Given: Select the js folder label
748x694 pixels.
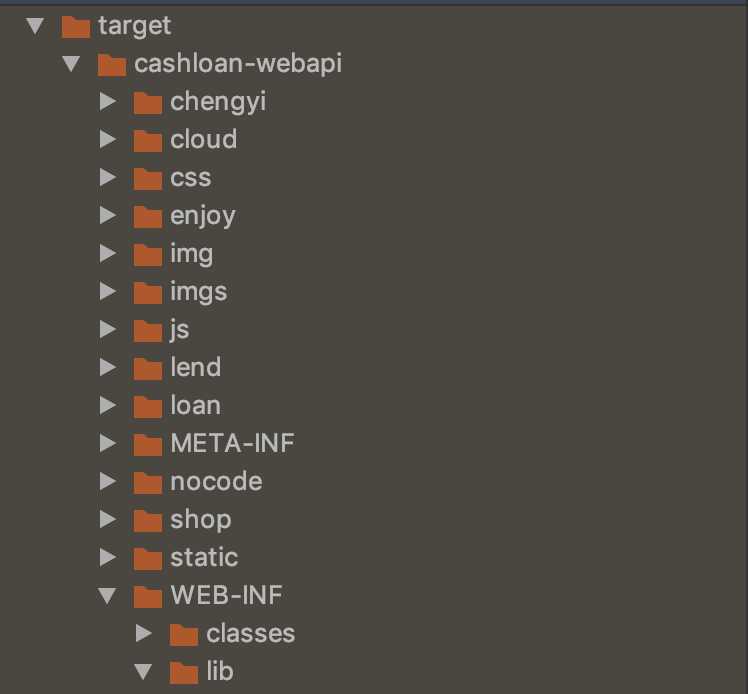Looking at the screenshot, I should pyautogui.click(x=180, y=329).
